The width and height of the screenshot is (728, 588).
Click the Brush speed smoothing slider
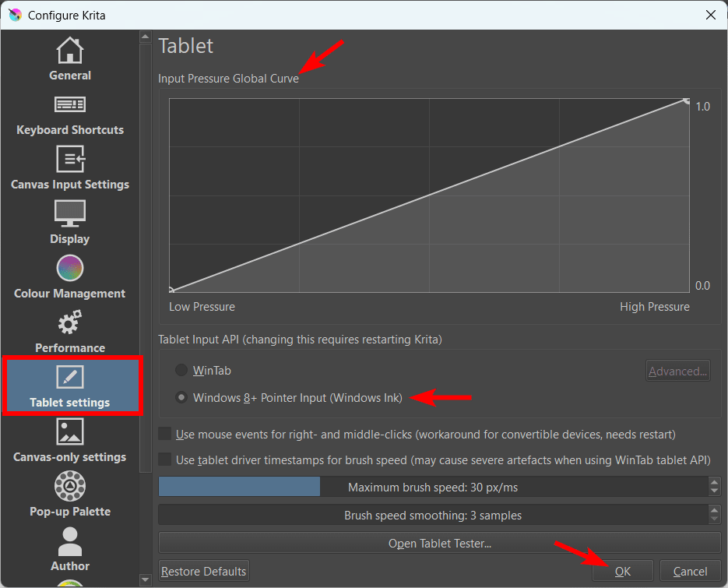[x=433, y=515]
